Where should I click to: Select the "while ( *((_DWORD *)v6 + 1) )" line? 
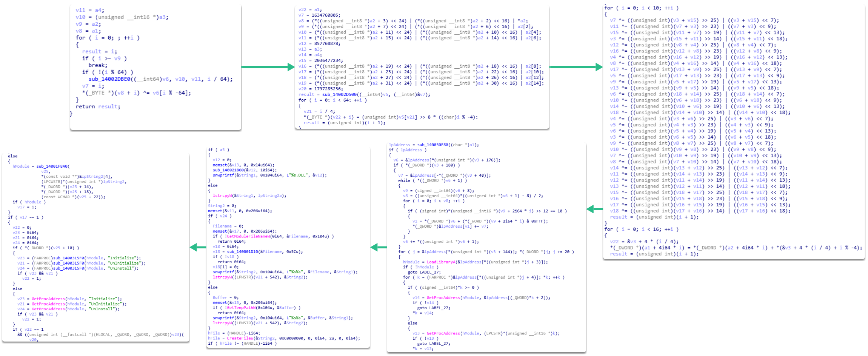pyautogui.click(x=432, y=180)
